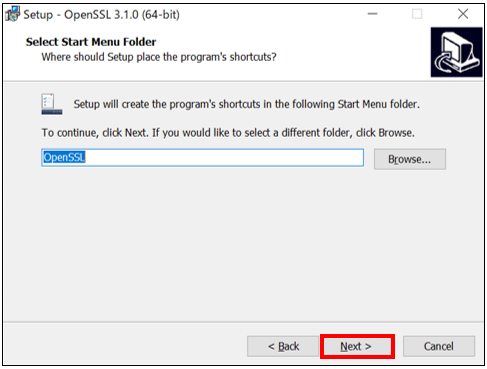The height and width of the screenshot is (369, 487).
Task: Click the Start Menu folder icon beside description
Action: pyautogui.click(x=52, y=104)
